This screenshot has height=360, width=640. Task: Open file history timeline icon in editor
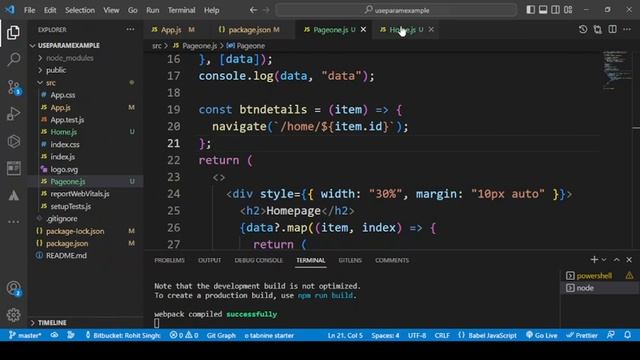583,29
